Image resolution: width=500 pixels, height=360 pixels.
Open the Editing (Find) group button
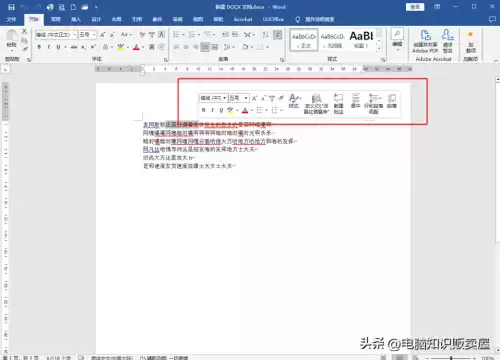397,39
